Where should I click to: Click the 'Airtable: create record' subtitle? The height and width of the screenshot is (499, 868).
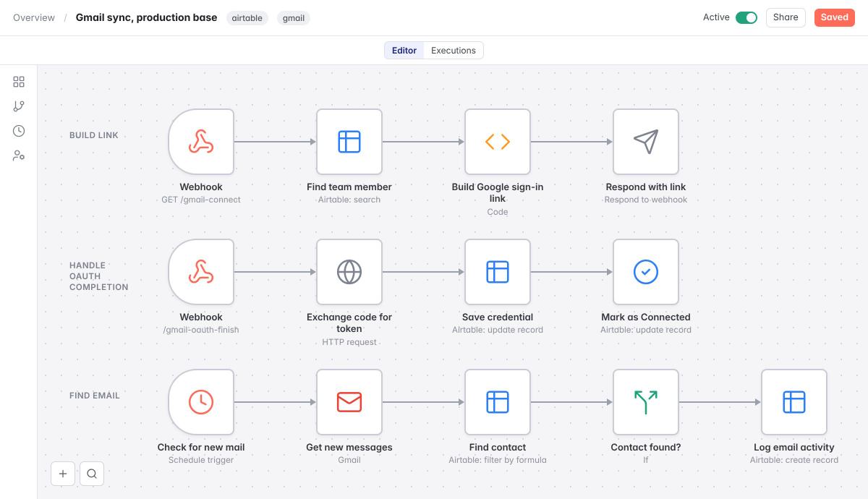click(x=794, y=460)
